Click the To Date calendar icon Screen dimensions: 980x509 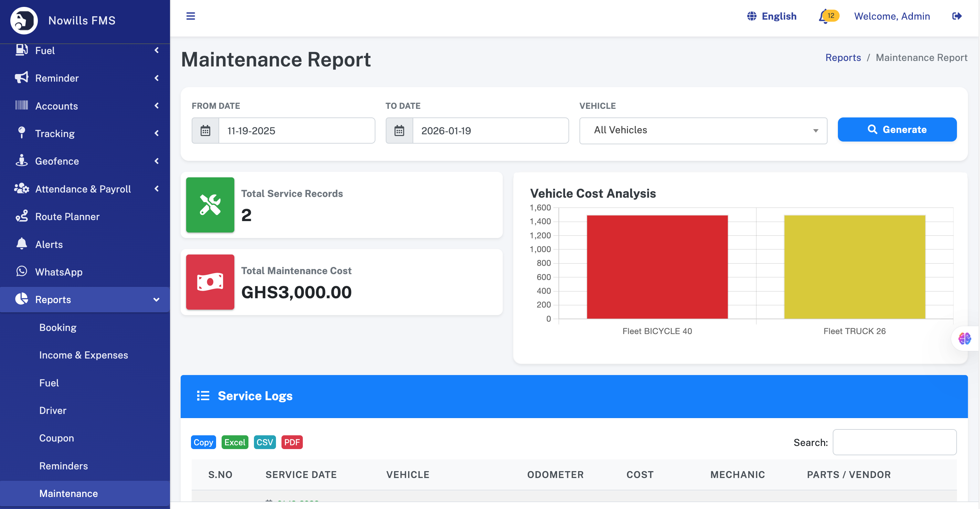(x=399, y=131)
